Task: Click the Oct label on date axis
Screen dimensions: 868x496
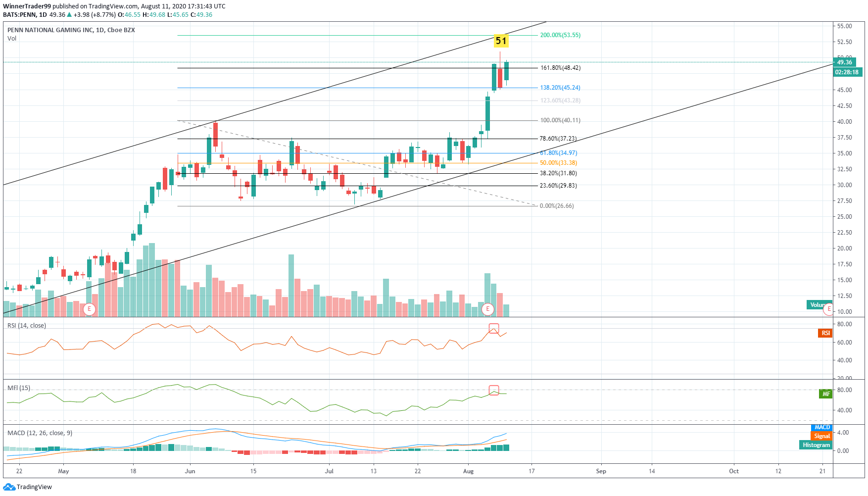Action: (734, 471)
